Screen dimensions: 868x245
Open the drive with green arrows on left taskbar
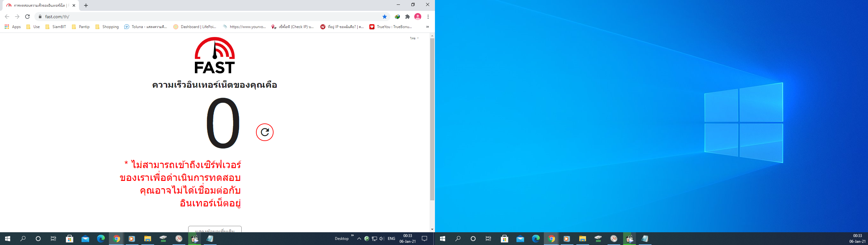pyautogui.click(x=163, y=239)
